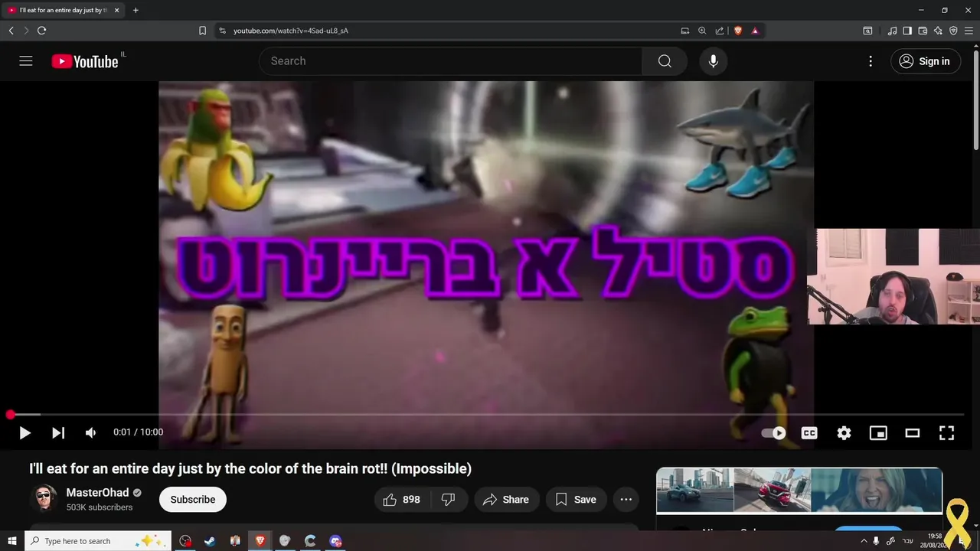Open Brave playlist music note icon
The height and width of the screenshot is (551, 980).
pos(892,31)
